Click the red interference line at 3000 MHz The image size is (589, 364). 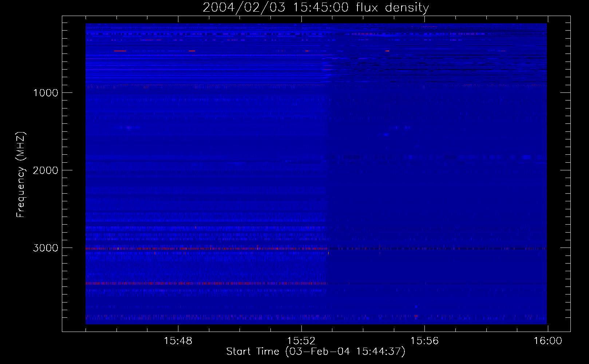coord(316,248)
